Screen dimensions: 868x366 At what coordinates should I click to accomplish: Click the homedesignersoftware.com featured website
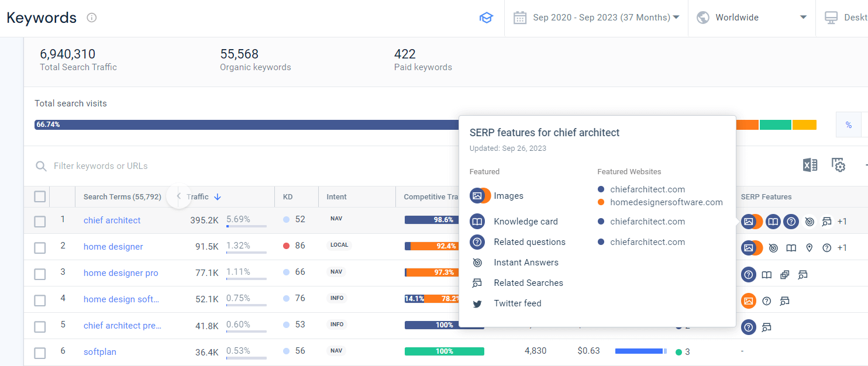[x=666, y=202]
